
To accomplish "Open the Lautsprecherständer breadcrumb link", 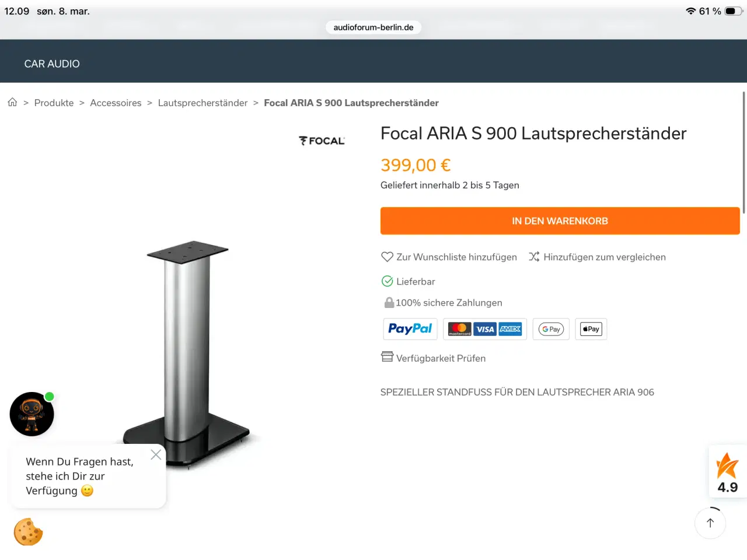I will click(x=203, y=103).
